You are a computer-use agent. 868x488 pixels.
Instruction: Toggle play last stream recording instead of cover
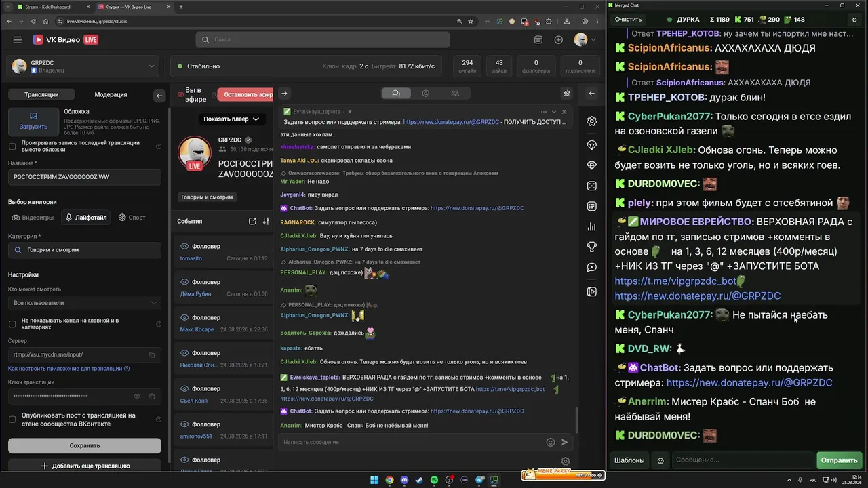(x=12, y=146)
